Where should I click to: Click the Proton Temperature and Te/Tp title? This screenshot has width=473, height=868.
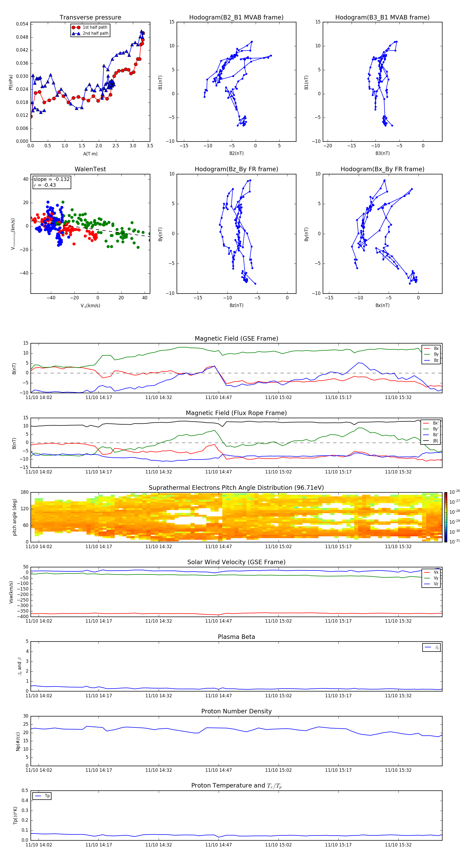click(x=236, y=786)
